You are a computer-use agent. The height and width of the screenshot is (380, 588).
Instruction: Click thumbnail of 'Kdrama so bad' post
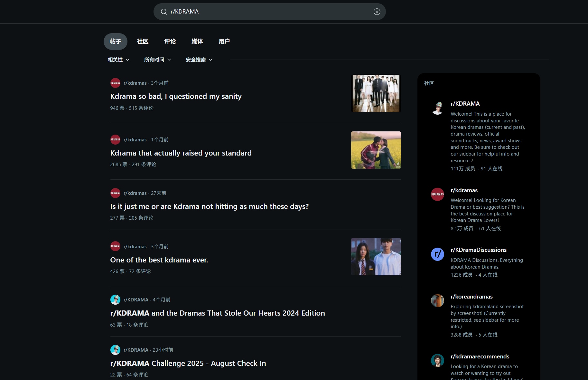click(376, 93)
